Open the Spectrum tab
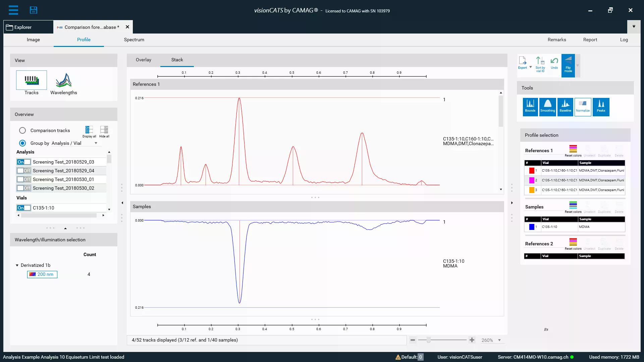Screen dimensions: 644x362 click(134, 40)
